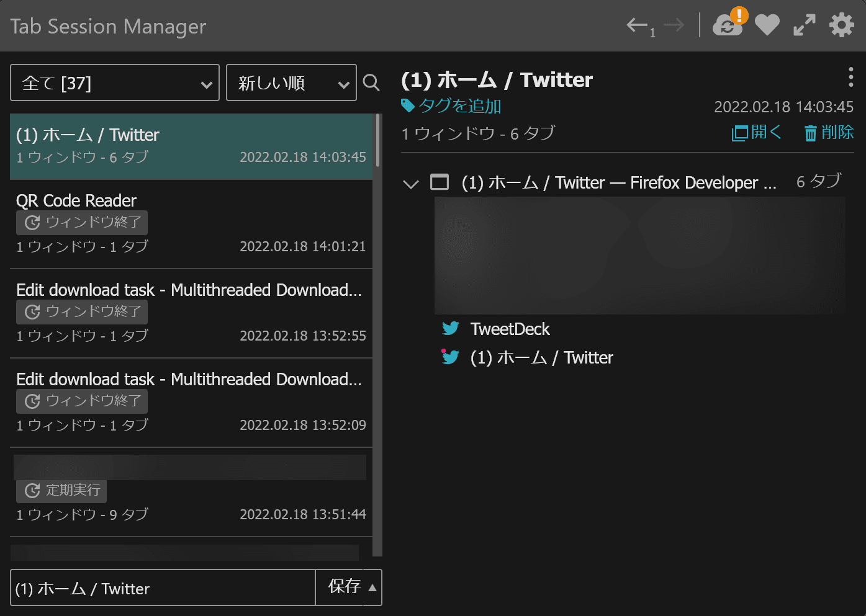Click the TweetDeck tab entry
Image resolution: width=866 pixels, height=616 pixels.
510,329
